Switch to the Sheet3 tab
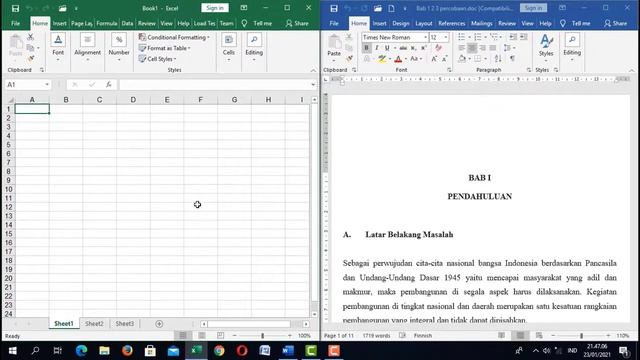Screen dimensions: 640x360 (x=124, y=324)
